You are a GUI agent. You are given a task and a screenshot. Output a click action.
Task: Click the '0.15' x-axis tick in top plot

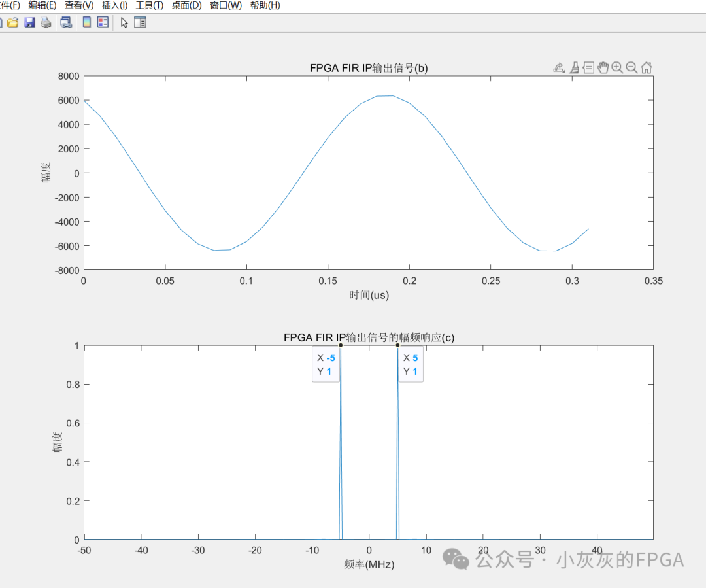pyautogui.click(x=328, y=281)
